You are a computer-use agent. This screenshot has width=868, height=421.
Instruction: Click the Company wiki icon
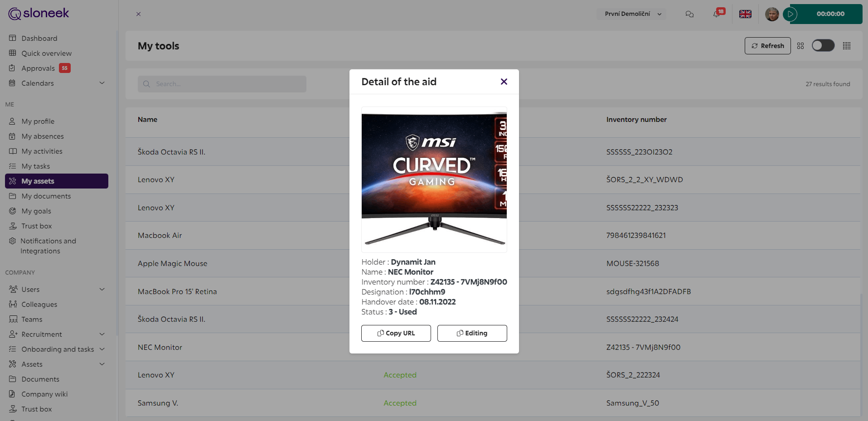click(x=13, y=394)
